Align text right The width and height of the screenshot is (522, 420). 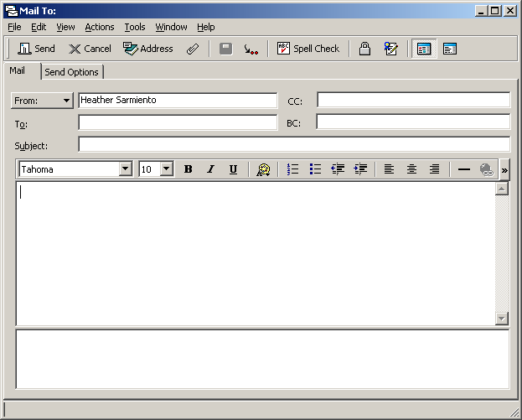click(434, 169)
